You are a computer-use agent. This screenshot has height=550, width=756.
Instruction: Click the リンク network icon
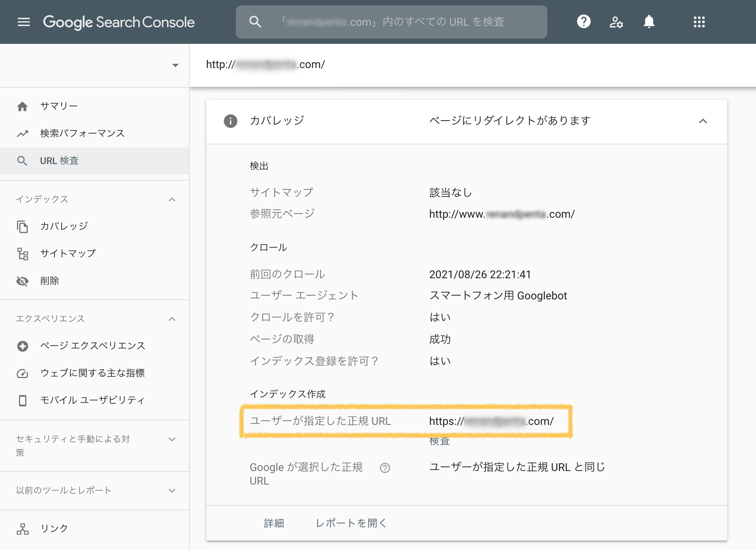click(23, 528)
